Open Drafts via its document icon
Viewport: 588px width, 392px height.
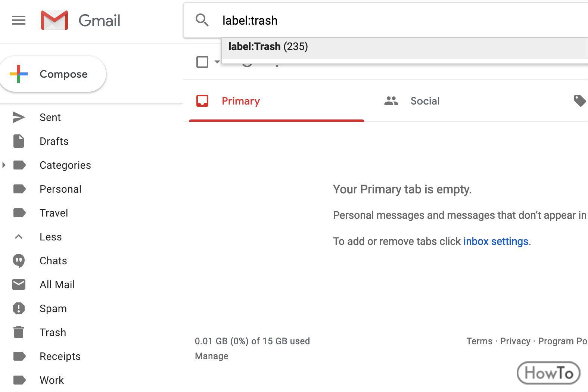point(19,141)
